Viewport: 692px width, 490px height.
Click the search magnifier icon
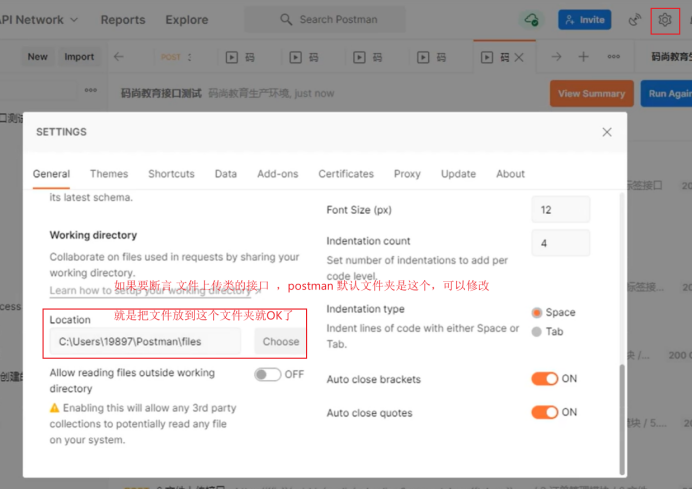point(286,19)
